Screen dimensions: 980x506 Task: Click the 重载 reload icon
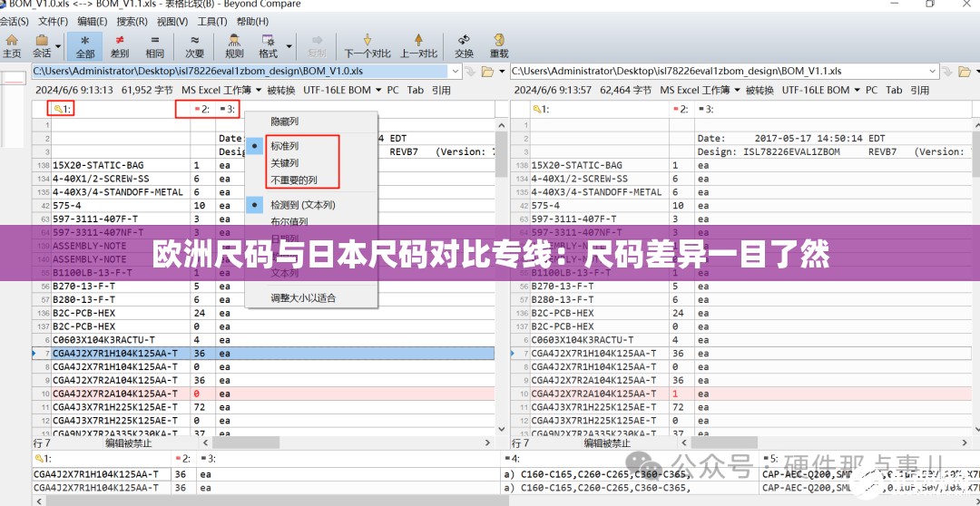point(499,46)
